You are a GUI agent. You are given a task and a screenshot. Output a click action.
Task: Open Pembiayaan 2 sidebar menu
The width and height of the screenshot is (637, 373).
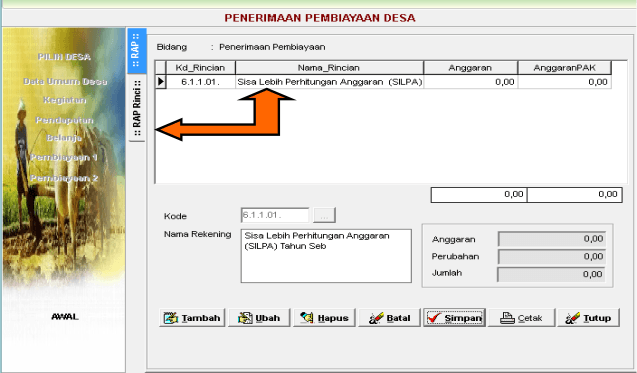pyautogui.click(x=64, y=178)
